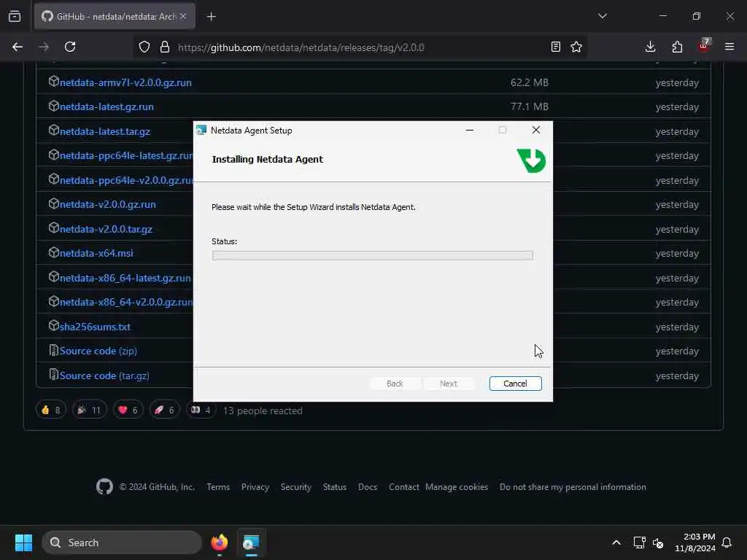
Task: Click the zip file icon beside Source code (zip)
Action: pyautogui.click(x=53, y=351)
